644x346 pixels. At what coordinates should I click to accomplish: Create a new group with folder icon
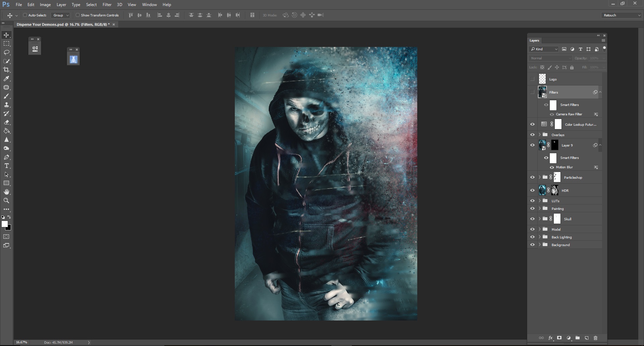coord(577,338)
